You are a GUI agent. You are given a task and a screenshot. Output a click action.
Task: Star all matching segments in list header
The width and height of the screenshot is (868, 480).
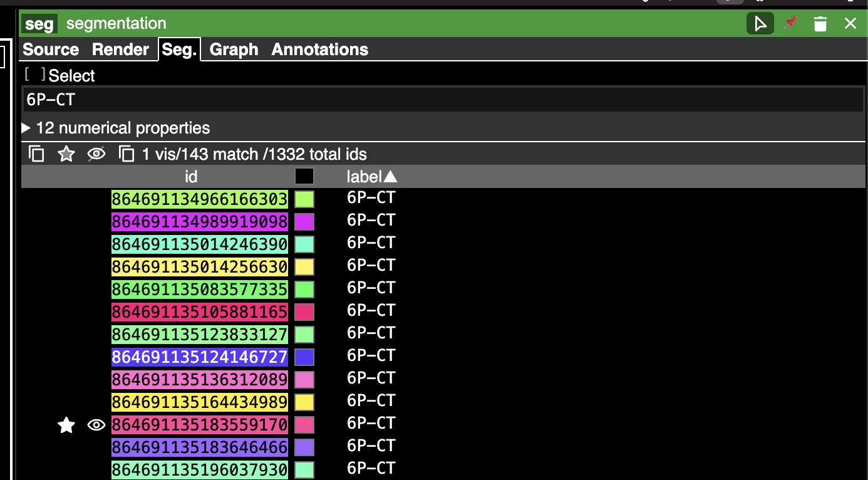[x=66, y=154]
